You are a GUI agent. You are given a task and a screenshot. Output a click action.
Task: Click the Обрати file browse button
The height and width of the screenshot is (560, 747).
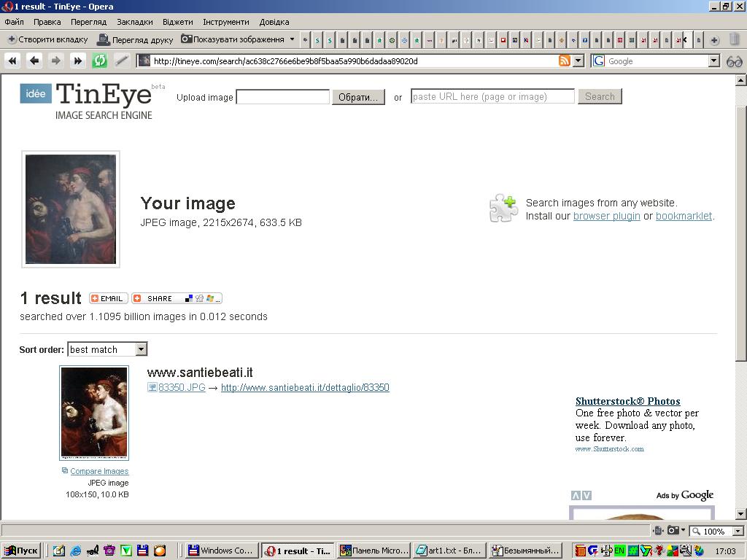358,97
